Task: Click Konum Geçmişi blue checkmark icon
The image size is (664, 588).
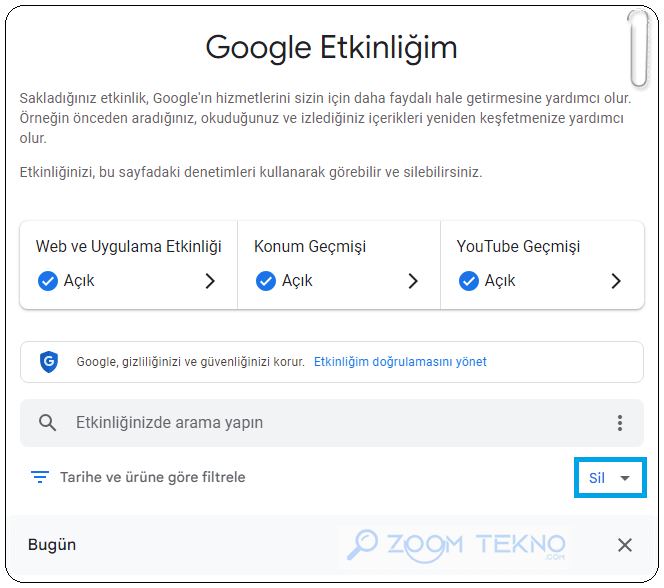Action: (266, 281)
